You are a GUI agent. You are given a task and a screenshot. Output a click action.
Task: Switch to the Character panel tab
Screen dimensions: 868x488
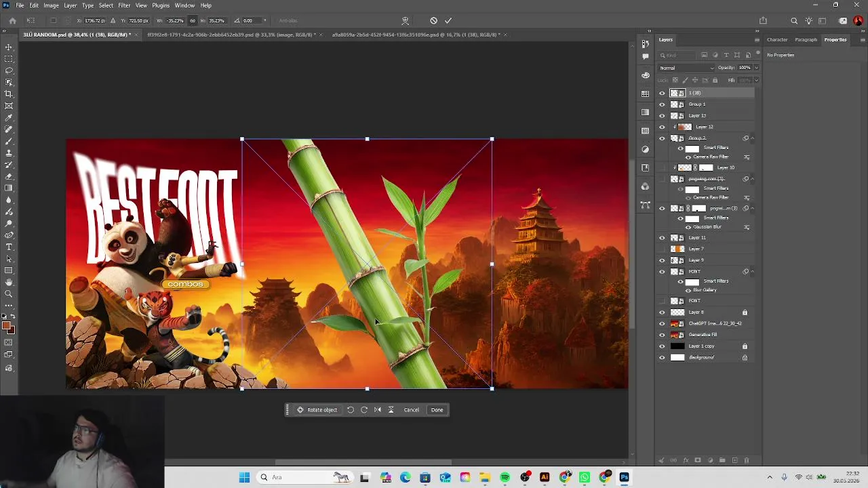point(777,39)
